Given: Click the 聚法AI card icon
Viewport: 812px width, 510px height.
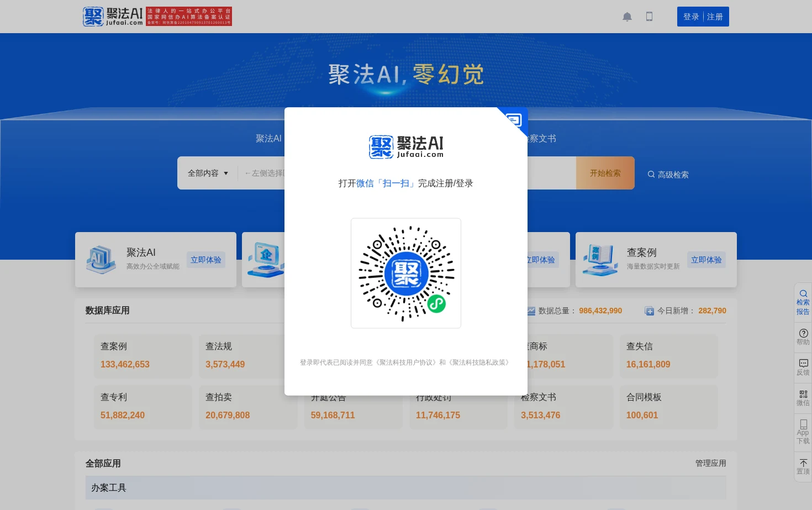Looking at the screenshot, I should coord(101,260).
